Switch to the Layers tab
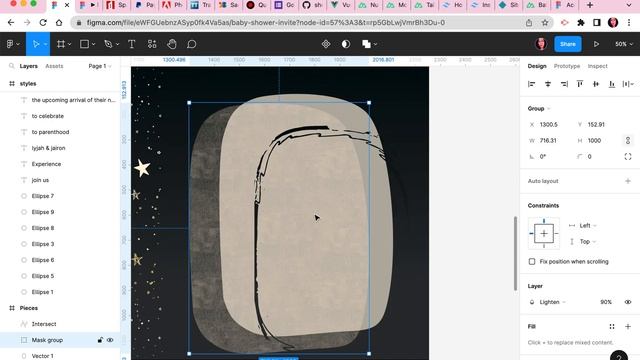This screenshot has height=360, width=640. pos(29,66)
